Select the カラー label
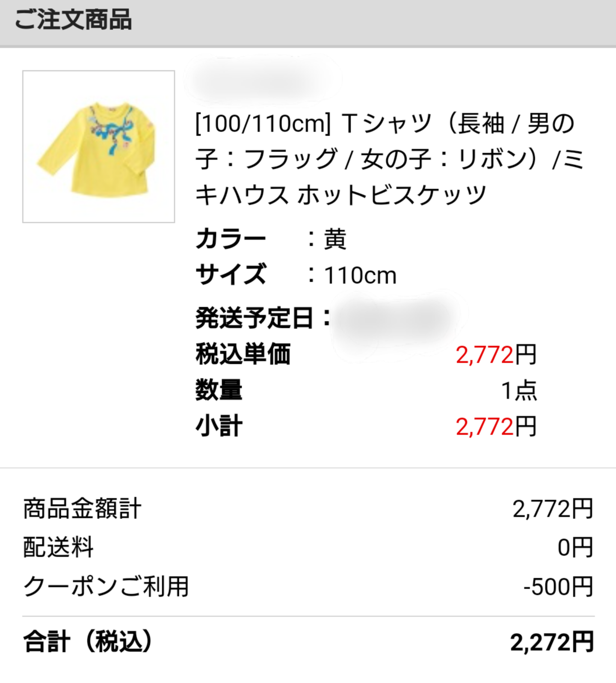The image size is (616, 683). tap(231, 239)
